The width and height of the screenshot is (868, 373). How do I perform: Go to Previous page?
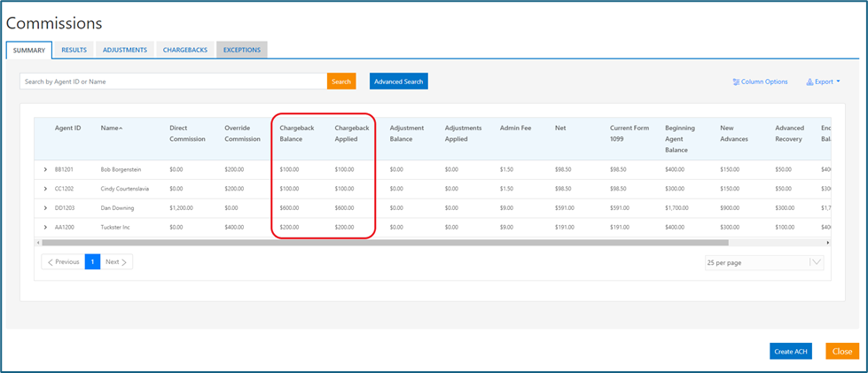click(63, 261)
